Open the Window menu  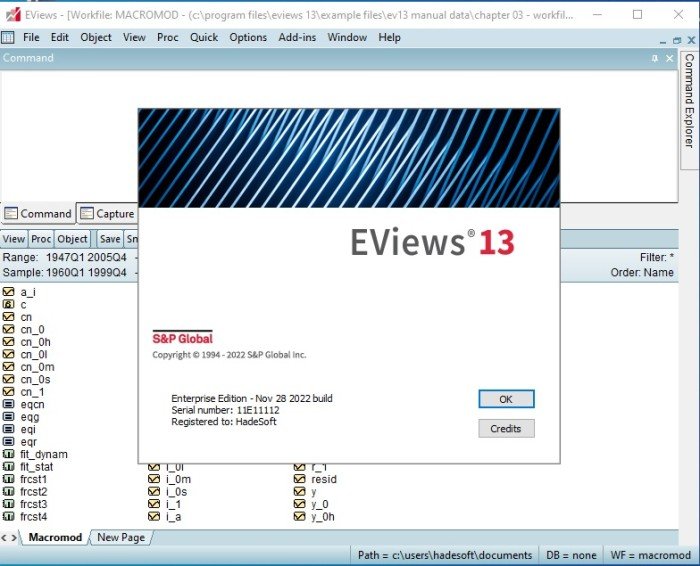coord(347,37)
